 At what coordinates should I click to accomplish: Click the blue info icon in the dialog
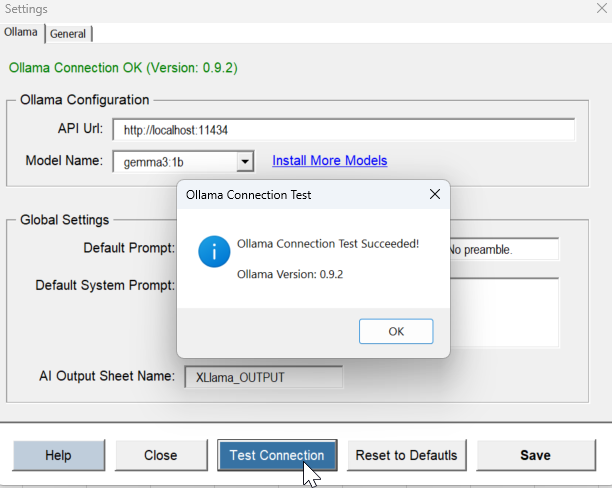pos(213,252)
